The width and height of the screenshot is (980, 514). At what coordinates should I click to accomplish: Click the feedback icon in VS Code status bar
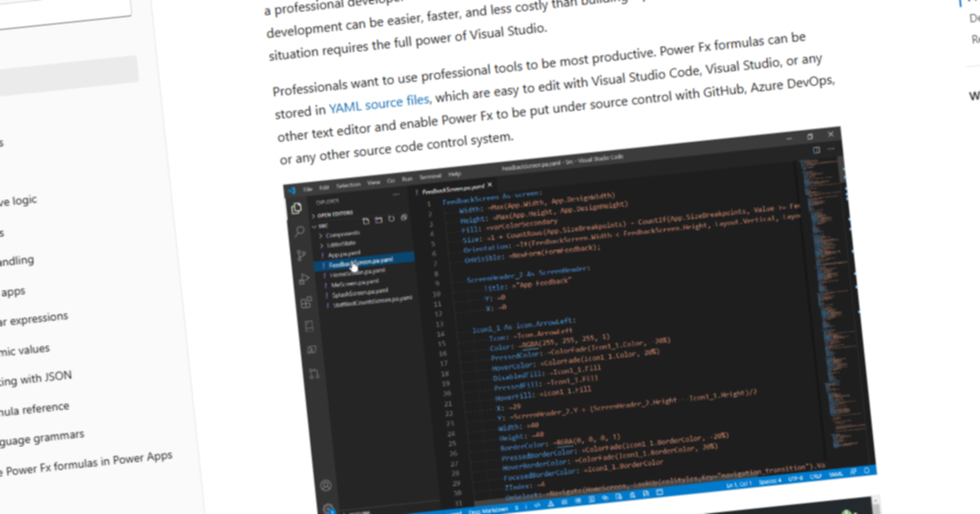pos(854,471)
